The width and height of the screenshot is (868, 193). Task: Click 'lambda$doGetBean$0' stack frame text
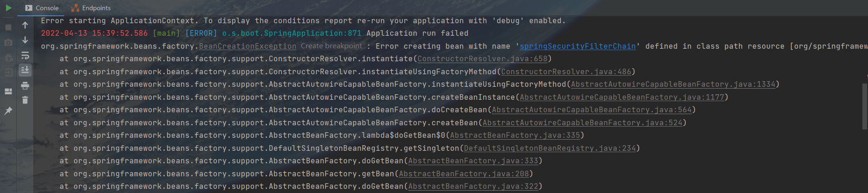pyautogui.click(x=404, y=135)
